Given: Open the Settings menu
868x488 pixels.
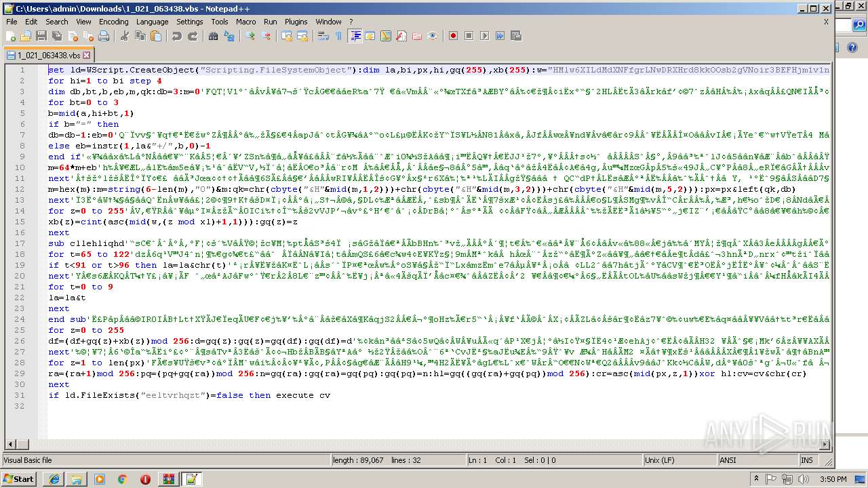Looking at the screenshot, I should tap(190, 22).
